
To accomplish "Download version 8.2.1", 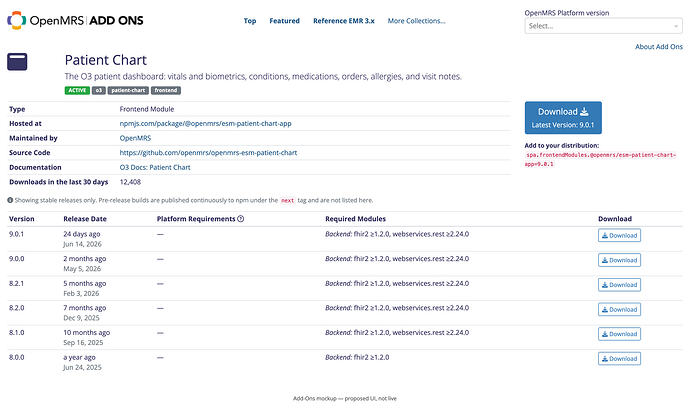I will [619, 285].
